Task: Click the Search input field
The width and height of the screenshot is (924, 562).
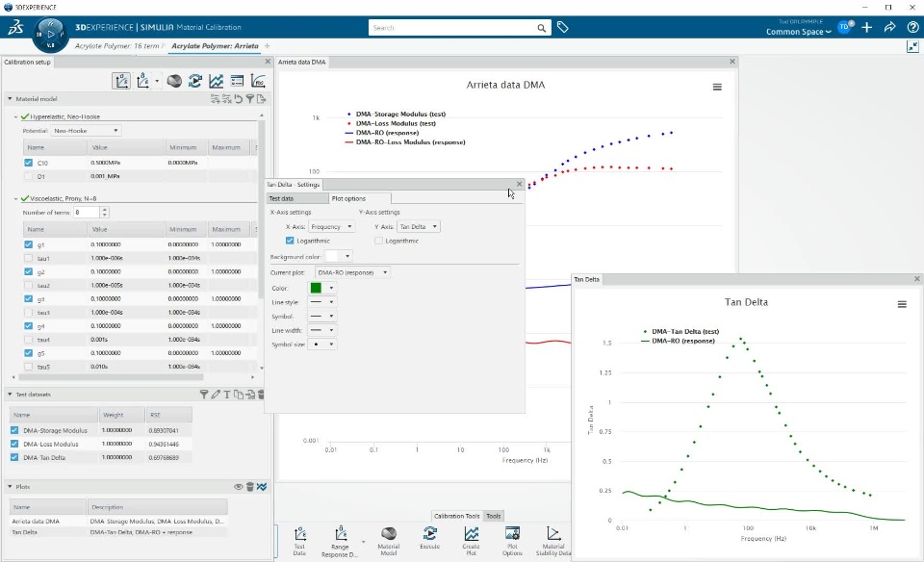Action: click(452, 28)
